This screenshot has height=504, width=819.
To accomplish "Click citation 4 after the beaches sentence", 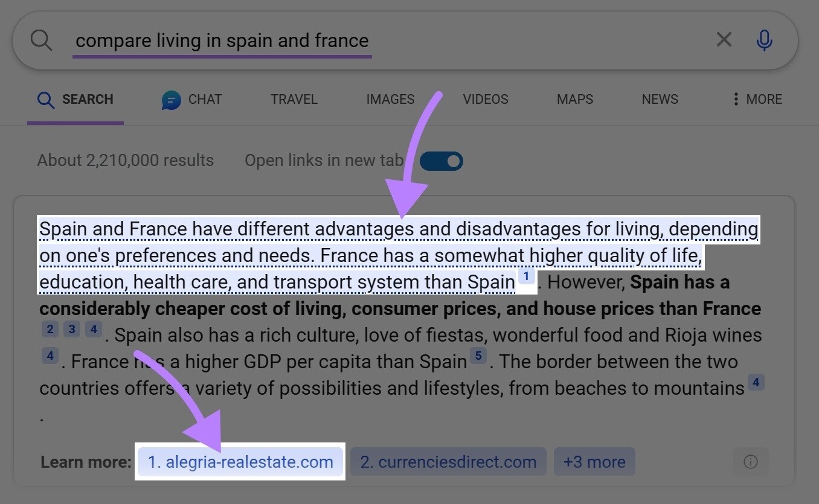I will pyautogui.click(x=756, y=381).
